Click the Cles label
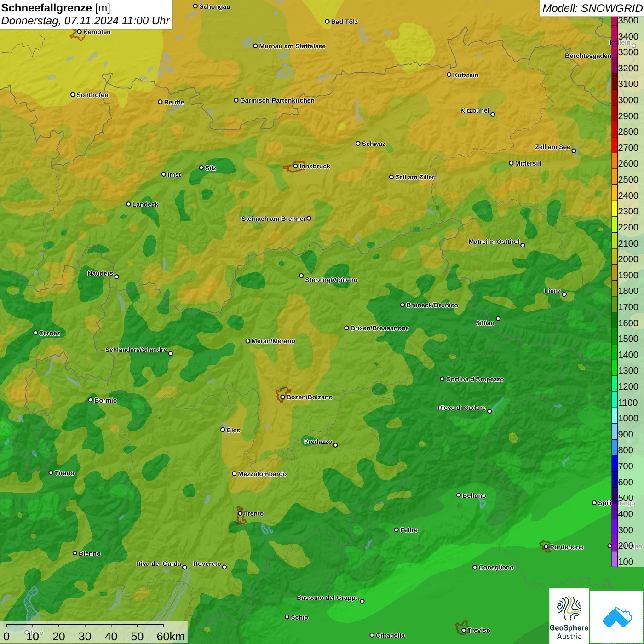The width and height of the screenshot is (644, 644). (233, 430)
